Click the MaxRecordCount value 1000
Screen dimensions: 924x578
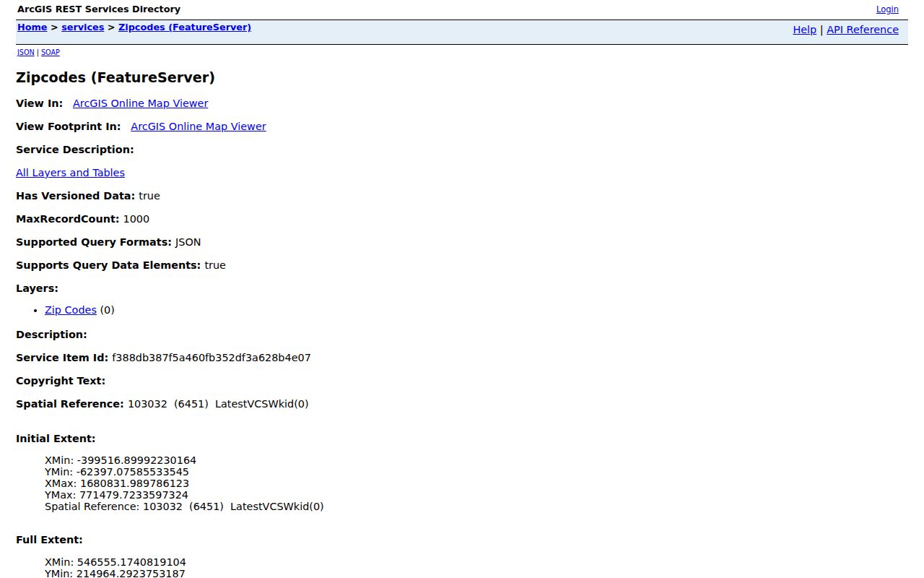[x=136, y=219]
